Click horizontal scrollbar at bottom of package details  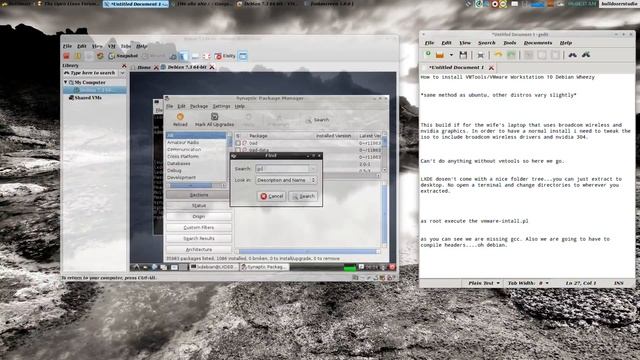tap(308, 251)
